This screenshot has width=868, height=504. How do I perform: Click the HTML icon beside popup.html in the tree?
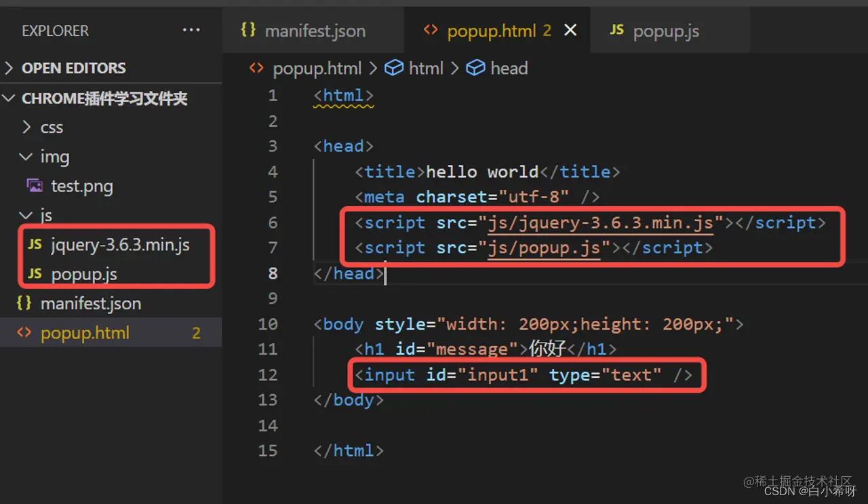(24, 333)
